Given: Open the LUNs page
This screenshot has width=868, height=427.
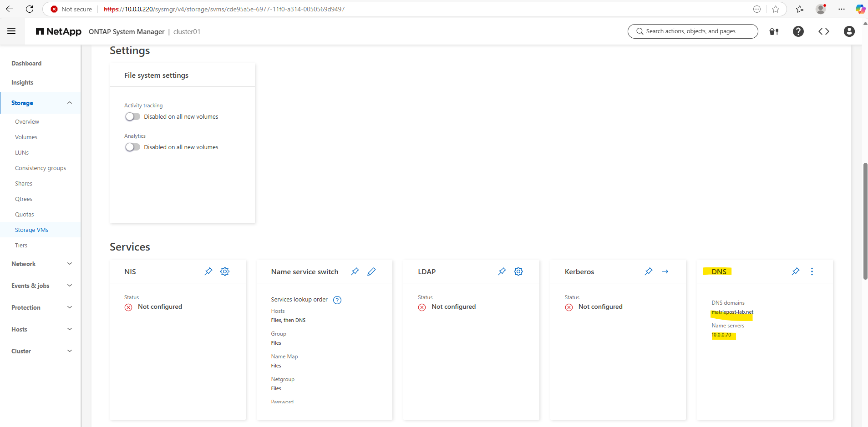Looking at the screenshot, I should click(x=22, y=152).
